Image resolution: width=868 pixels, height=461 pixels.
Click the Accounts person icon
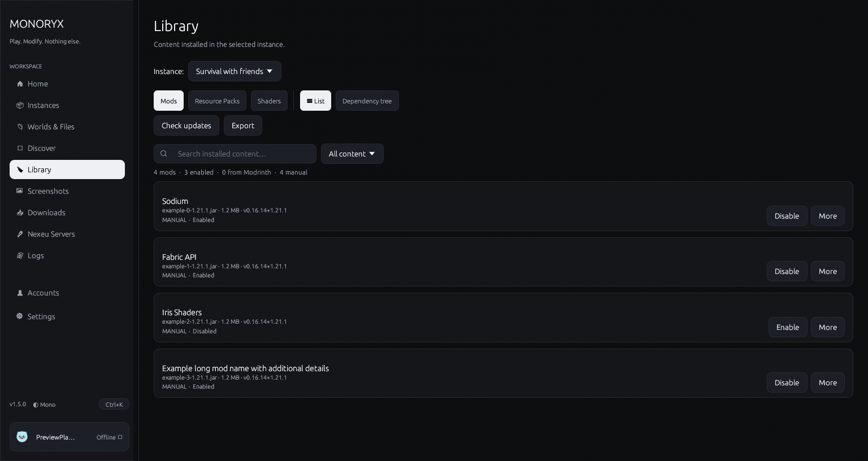click(20, 293)
